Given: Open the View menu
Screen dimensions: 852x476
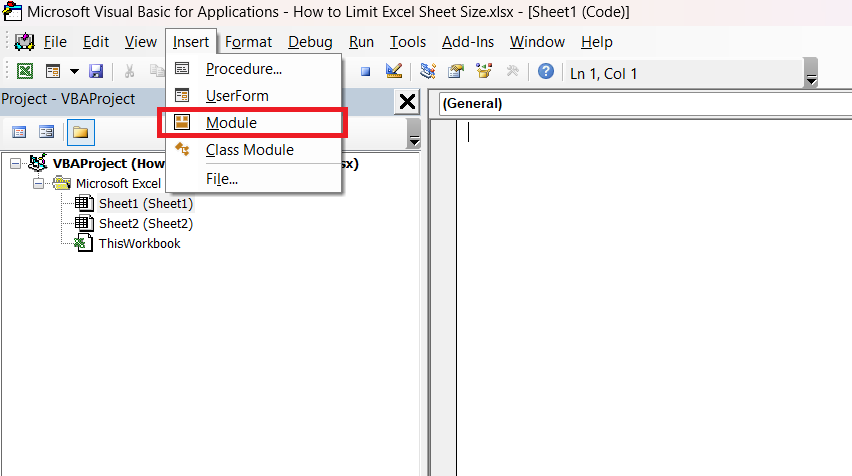Looking at the screenshot, I should (x=141, y=42).
